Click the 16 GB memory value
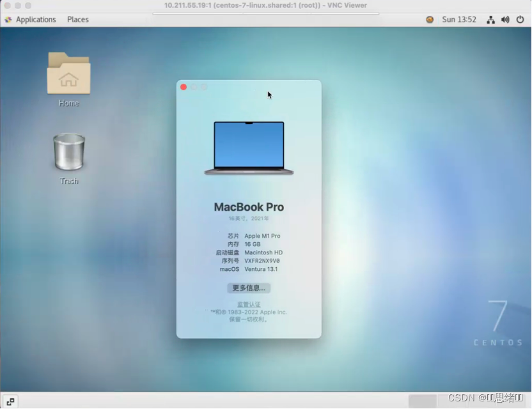This screenshot has width=532, height=409. 253,244
